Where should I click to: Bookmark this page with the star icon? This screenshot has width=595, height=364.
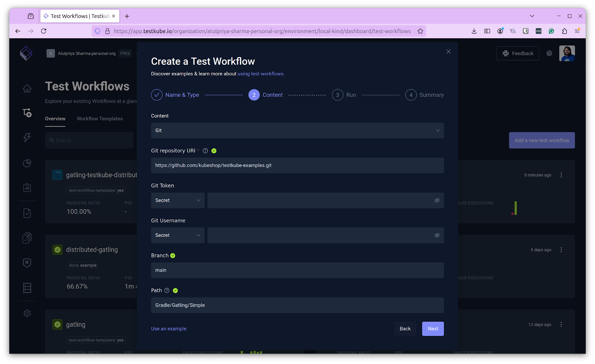[x=420, y=31]
